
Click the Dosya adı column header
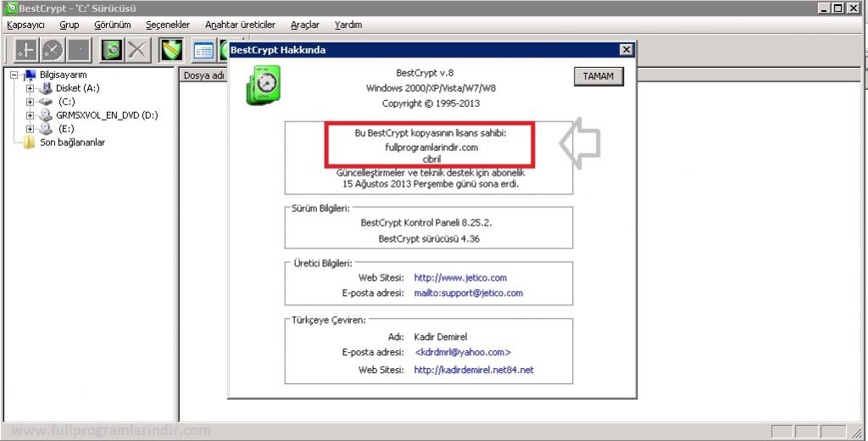coord(203,75)
